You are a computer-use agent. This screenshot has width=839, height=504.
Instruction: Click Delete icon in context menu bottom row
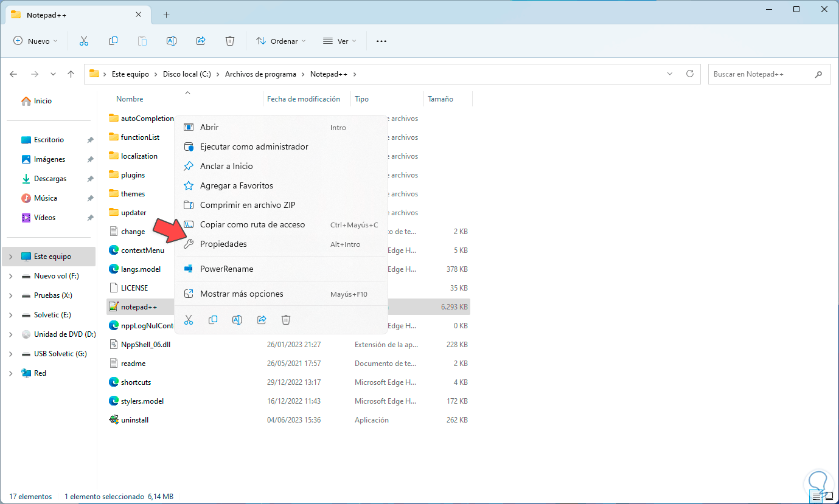(x=286, y=320)
